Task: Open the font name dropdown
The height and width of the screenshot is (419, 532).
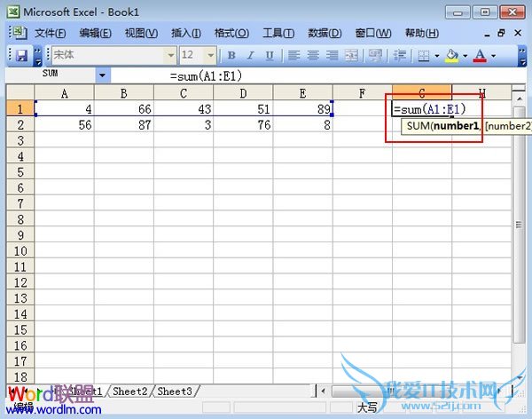Action: [170, 55]
